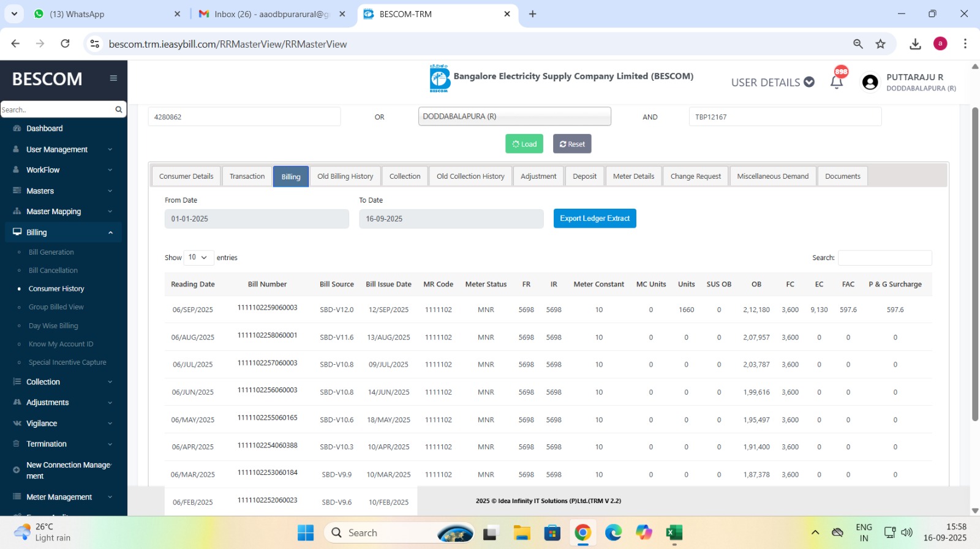Image resolution: width=980 pixels, height=549 pixels.
Task: Open the Show entries count dropdown
Action: (198, 258)
